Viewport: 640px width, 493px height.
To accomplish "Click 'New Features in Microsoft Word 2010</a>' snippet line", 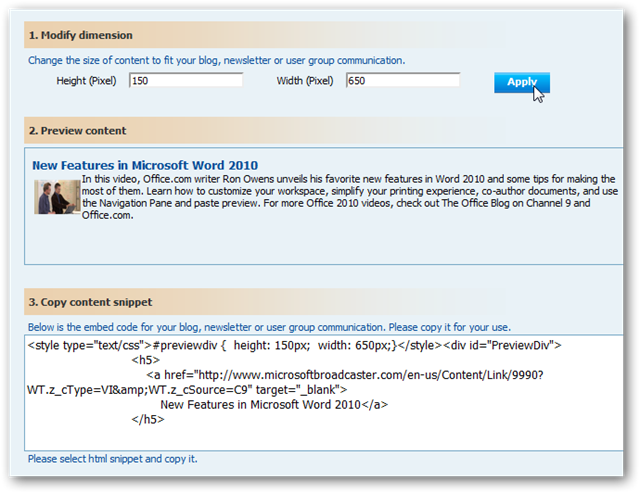I will click(274, 404).
